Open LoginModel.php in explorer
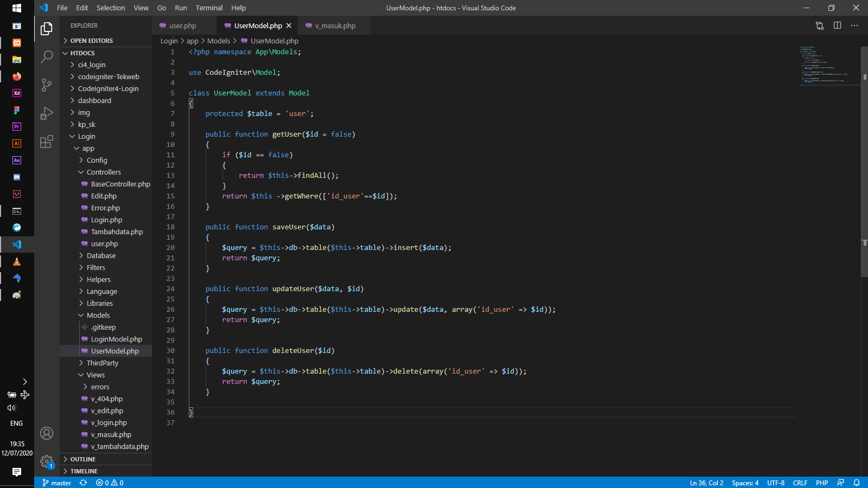 coord(106,339)
